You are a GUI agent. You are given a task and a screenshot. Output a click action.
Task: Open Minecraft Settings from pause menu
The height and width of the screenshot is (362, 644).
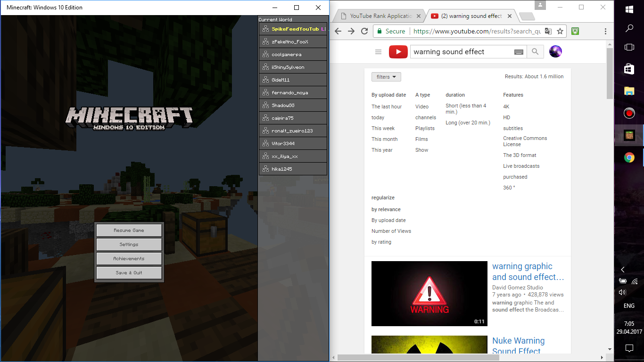point(129,244)
